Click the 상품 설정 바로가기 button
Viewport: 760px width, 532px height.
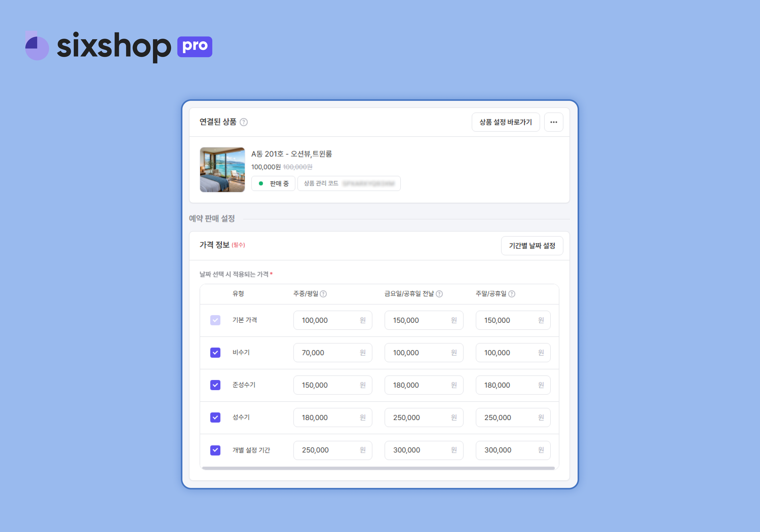(x=505, y=122)
